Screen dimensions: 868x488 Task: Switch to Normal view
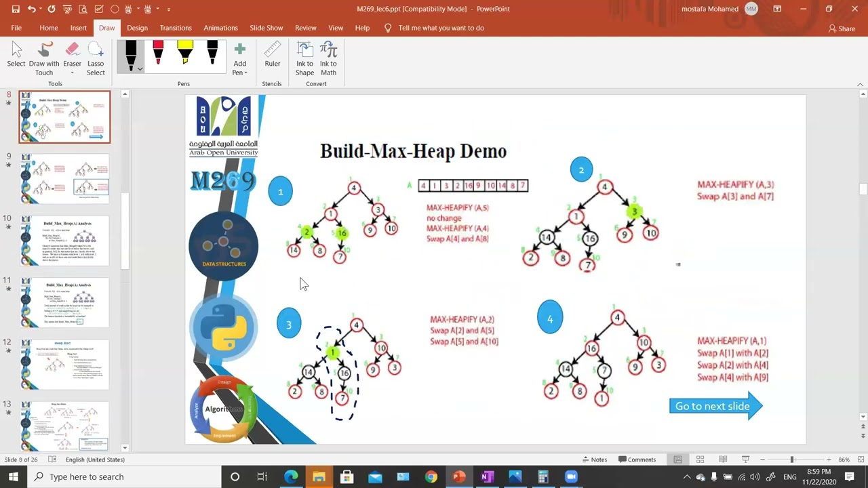pos(677,460)
